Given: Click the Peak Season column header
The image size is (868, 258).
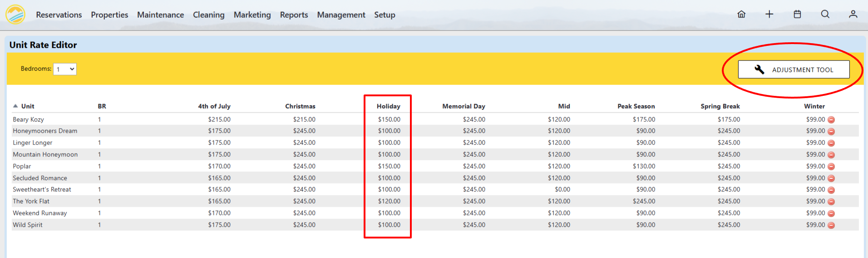Looking at the screenshot, I should tap(636, 106).
